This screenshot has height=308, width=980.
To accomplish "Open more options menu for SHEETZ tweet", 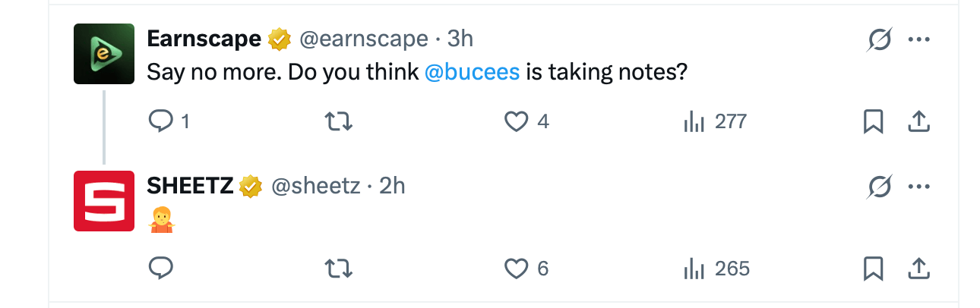I will tap(919, 186).
